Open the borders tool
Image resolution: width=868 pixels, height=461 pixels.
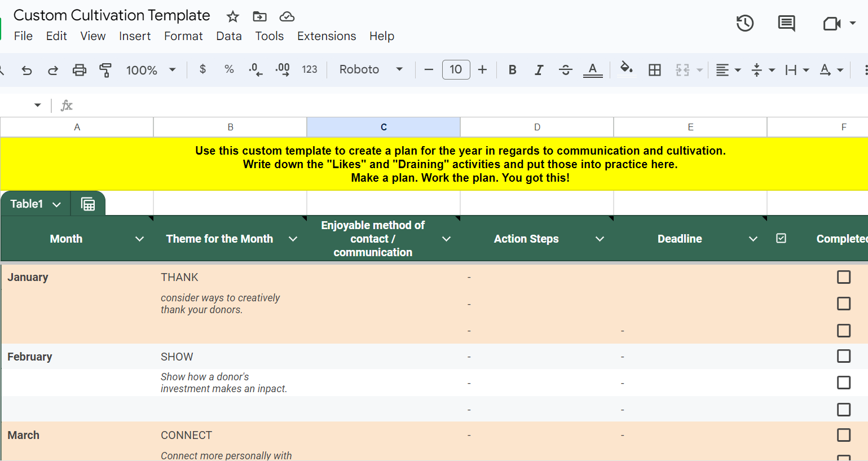[654, 70]
